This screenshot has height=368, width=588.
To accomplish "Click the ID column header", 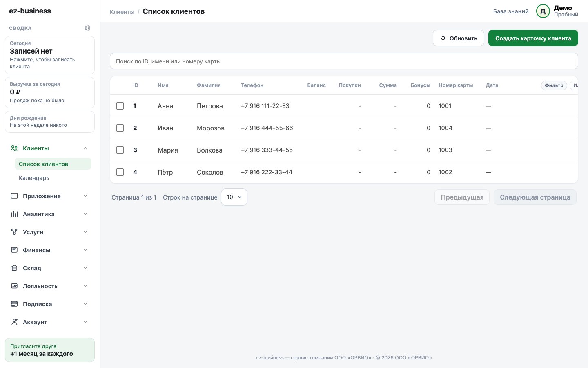I will click(x=136, y=85).
